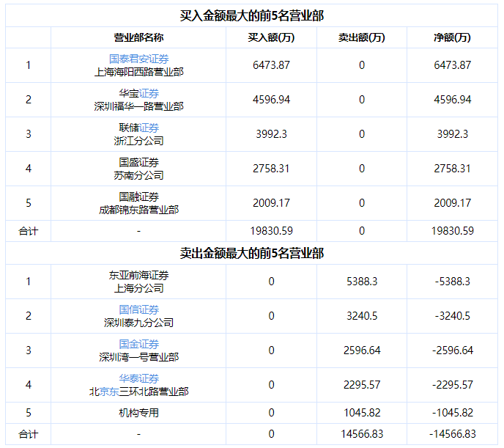504x448 pixels.
Task: Select net amount -1045.82 cell
Action: tap(452, 413)
